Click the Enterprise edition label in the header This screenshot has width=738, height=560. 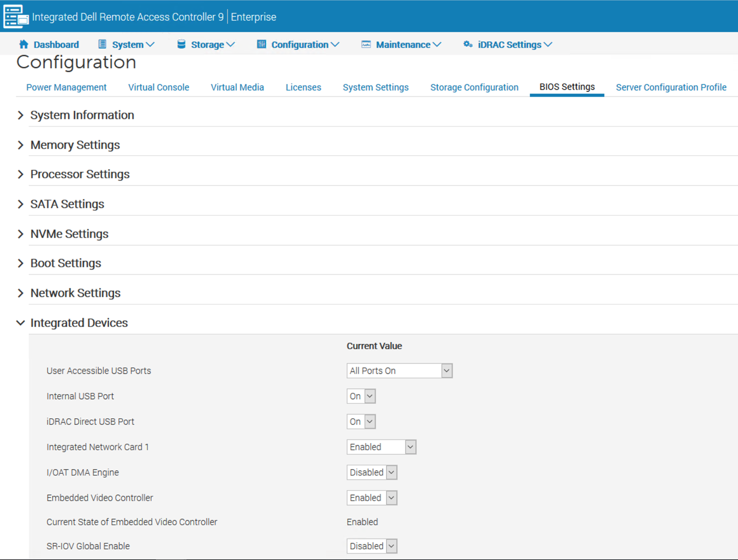pyautogui.click(x=254, y=17)
